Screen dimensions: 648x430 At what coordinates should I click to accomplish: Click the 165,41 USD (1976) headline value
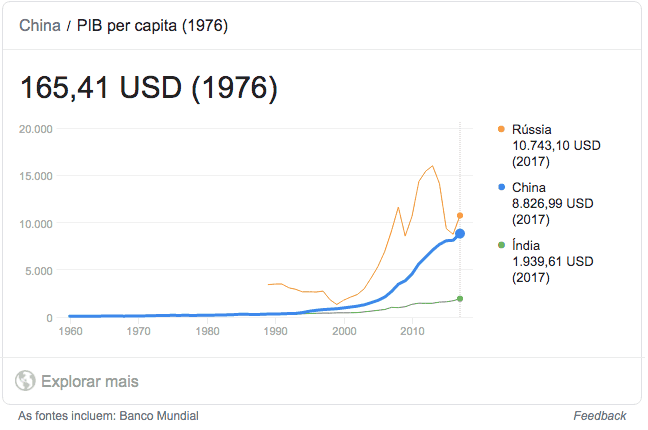click(149, 88)
